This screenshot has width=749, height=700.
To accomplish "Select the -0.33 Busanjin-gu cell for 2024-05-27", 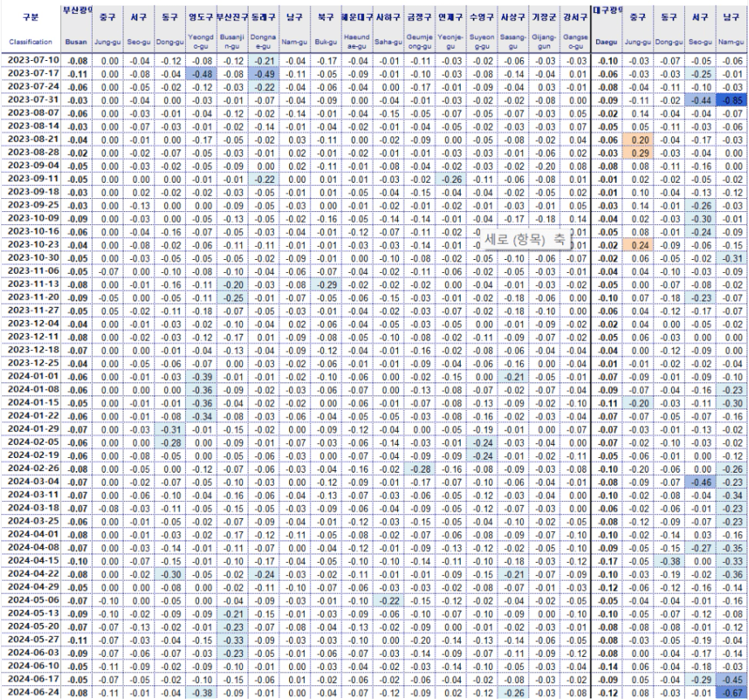I will point(232,640).
